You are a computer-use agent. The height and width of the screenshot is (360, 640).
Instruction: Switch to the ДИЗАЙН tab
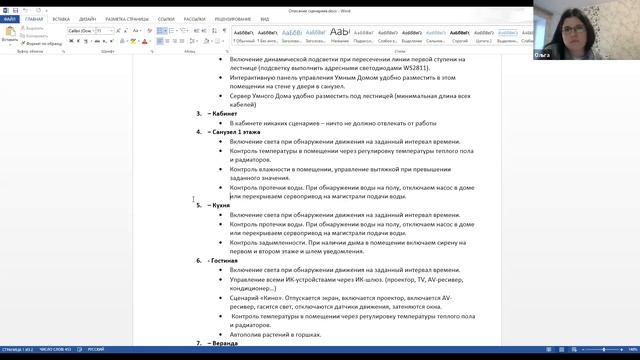click(x=87, y=19)
